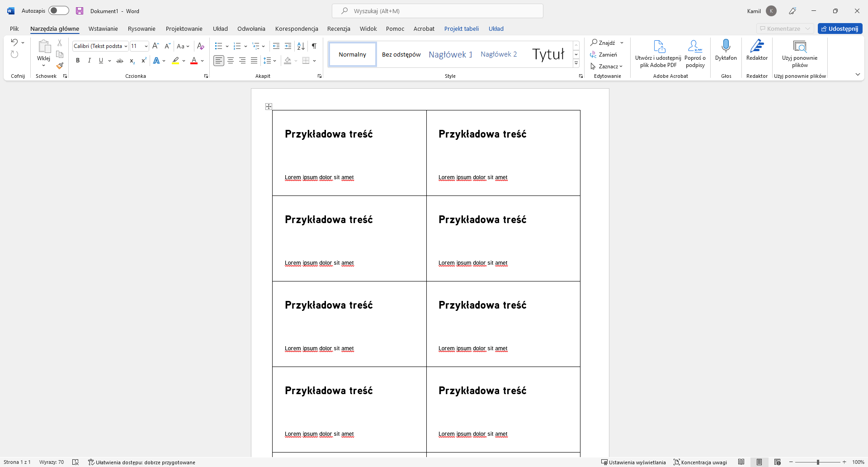Decrease paragraph indent

pyautogui.click(x=276, y=46)
